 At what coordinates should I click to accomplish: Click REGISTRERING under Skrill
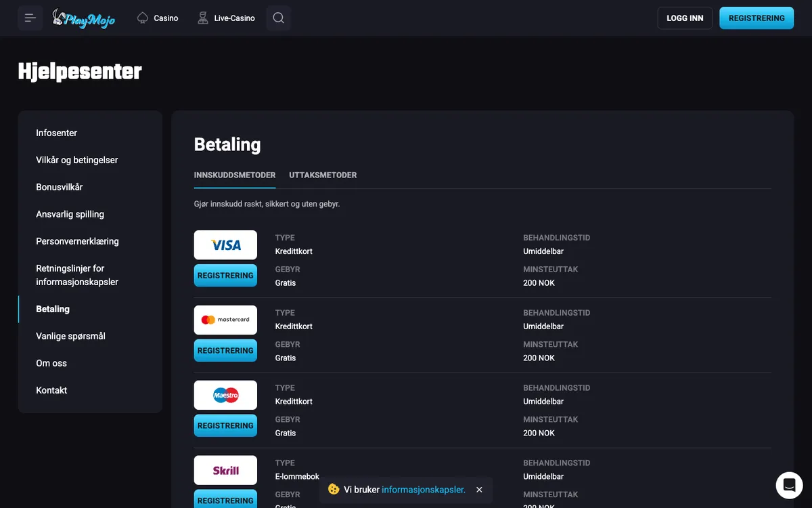click(225, 500)
